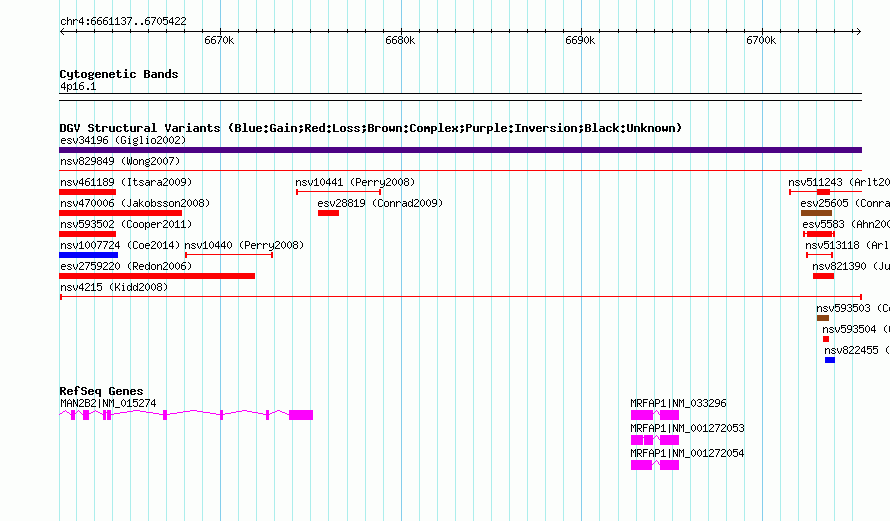Screen dimensions: 890x521
Task: Open the nsv470006 (Jakobsson2008) variant label
Action: 135,203
